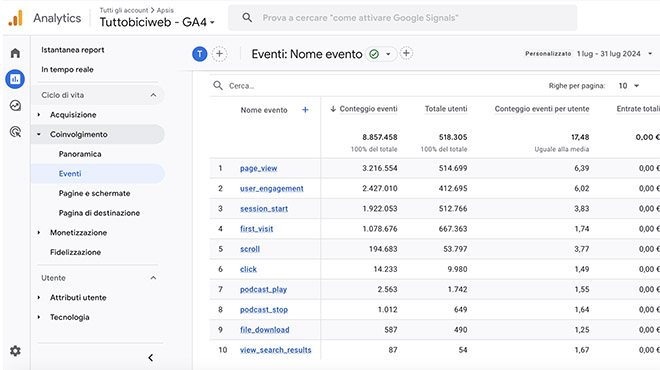
Task: Add dimension with blue plus icon
Action: [305, 110]
